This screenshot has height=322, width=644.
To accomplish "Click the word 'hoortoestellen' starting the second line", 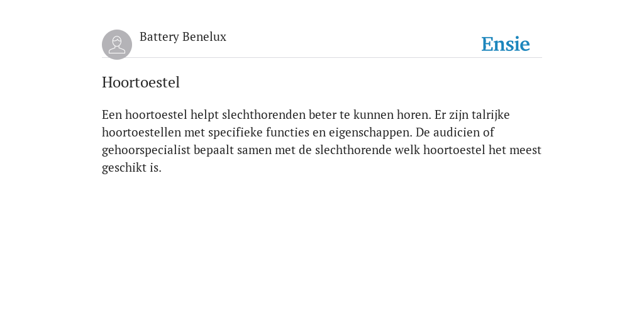I will point(142,132).
